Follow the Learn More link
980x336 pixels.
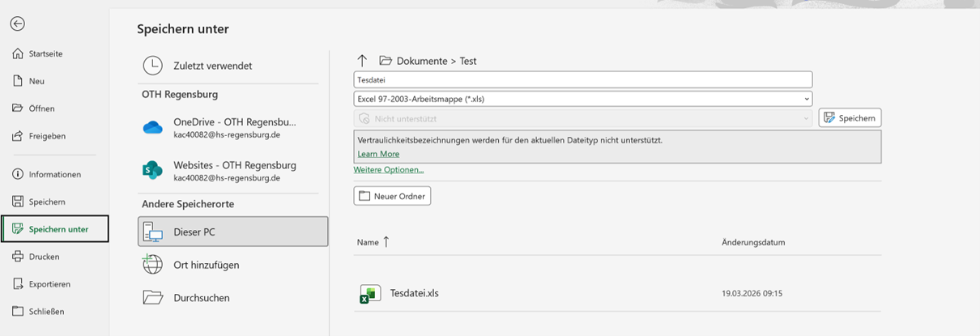coord(378,154)
